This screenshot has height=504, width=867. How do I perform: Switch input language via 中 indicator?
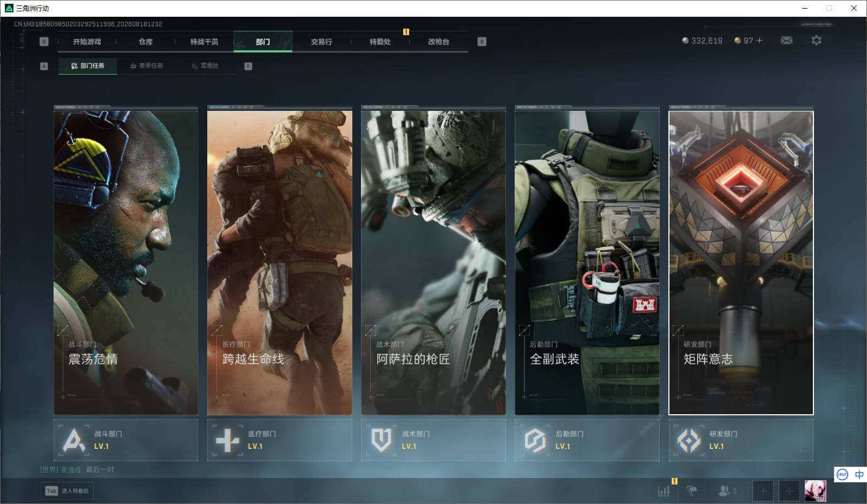tap(859, 475)
